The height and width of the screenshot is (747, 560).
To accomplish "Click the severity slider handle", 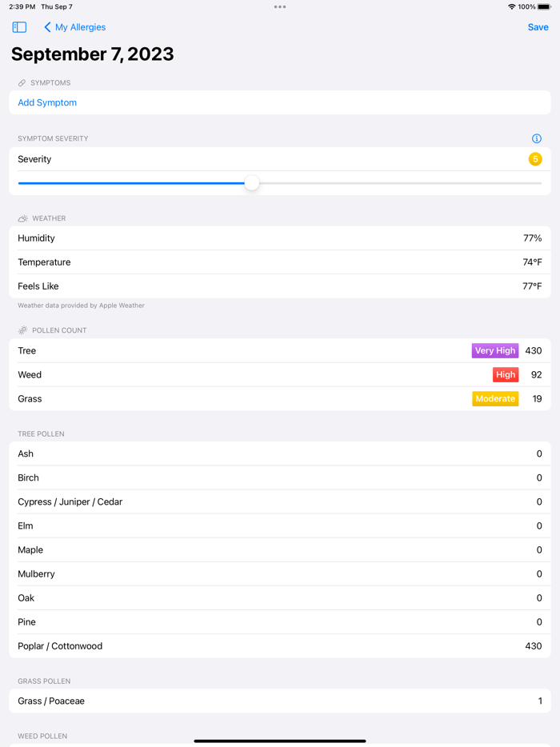I will (252, 183).
